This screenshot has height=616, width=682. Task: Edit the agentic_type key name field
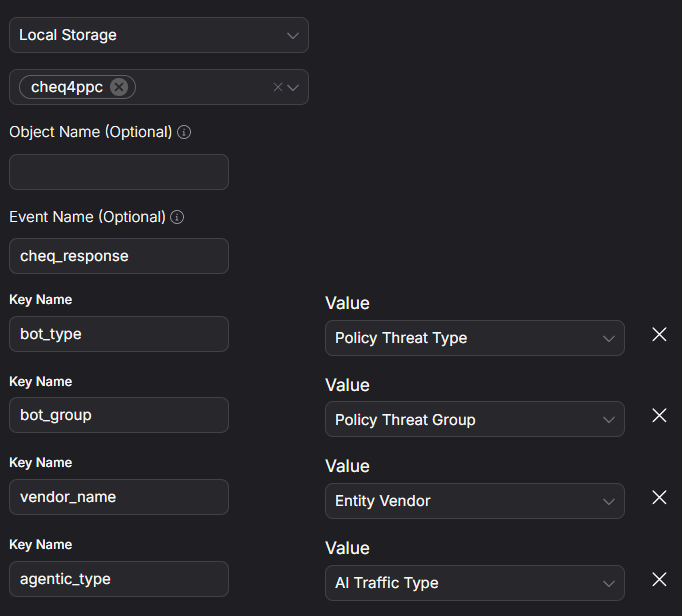(x=119, y=579)
